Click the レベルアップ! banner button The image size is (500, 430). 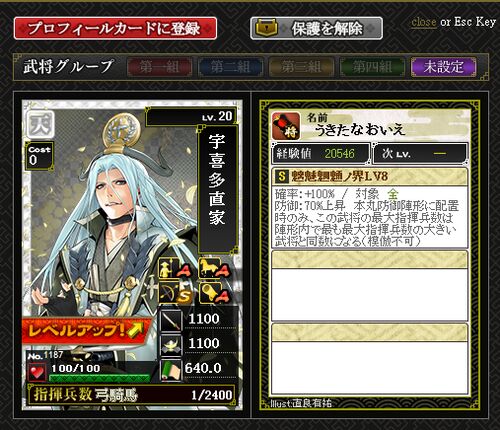(87, 330)
